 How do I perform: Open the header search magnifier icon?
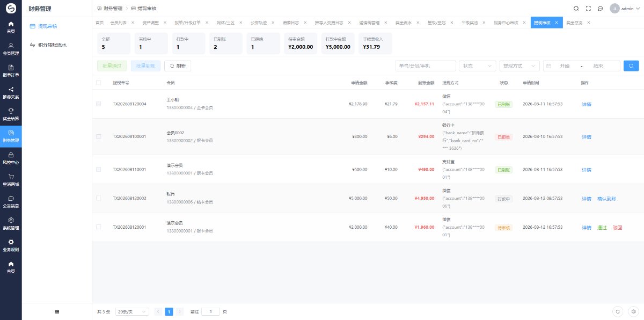point(576,9)
